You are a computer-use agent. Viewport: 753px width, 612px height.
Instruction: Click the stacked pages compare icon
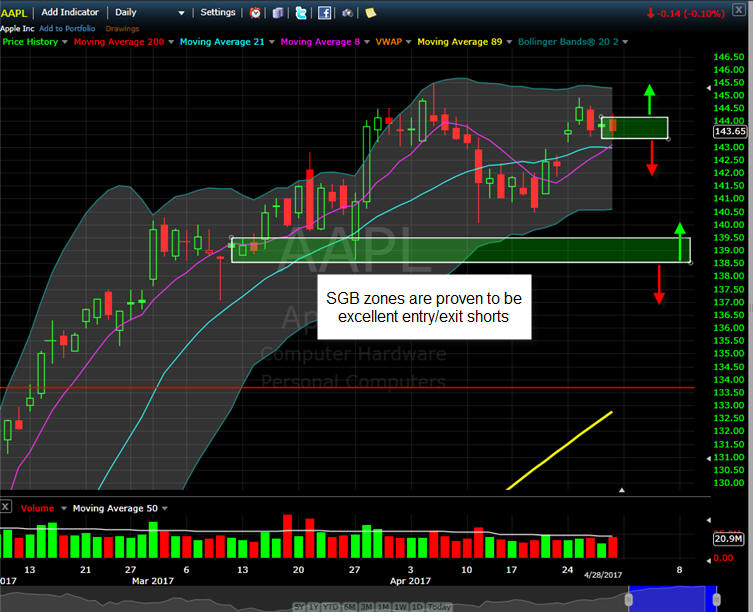tap(278, 13)
